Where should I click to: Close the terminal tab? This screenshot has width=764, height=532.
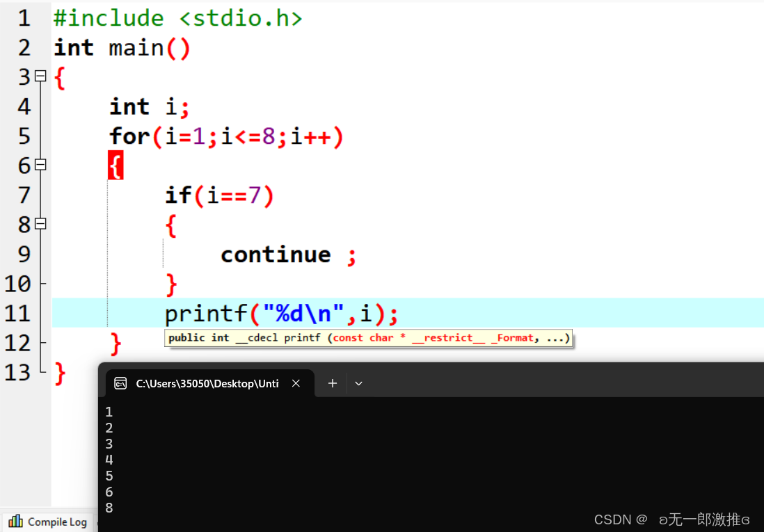pyautogui.click(x=296, y=383)
